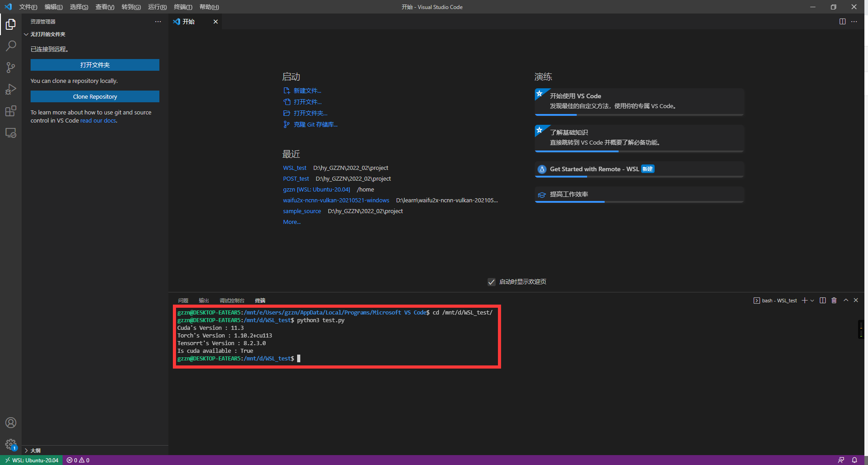Image resolution: width=868 pixels, height=465 pixels.
Task: Click the Clone Repository button
Action: tap(95, 96)
